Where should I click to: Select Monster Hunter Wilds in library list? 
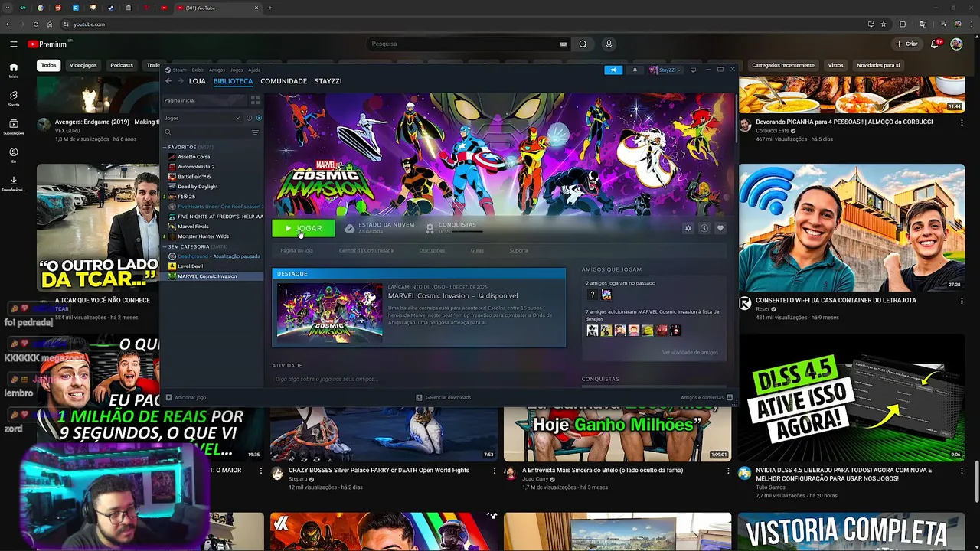[x=203, y=236]
